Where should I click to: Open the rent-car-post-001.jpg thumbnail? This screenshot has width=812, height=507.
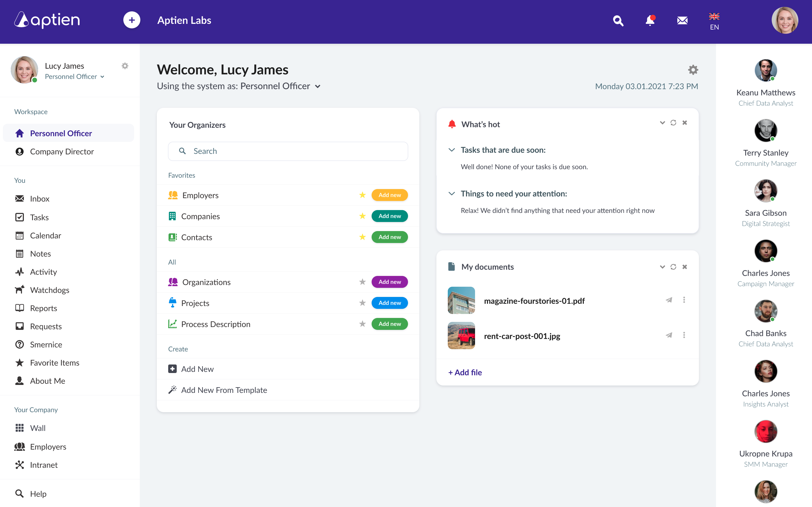pos(461,335)
